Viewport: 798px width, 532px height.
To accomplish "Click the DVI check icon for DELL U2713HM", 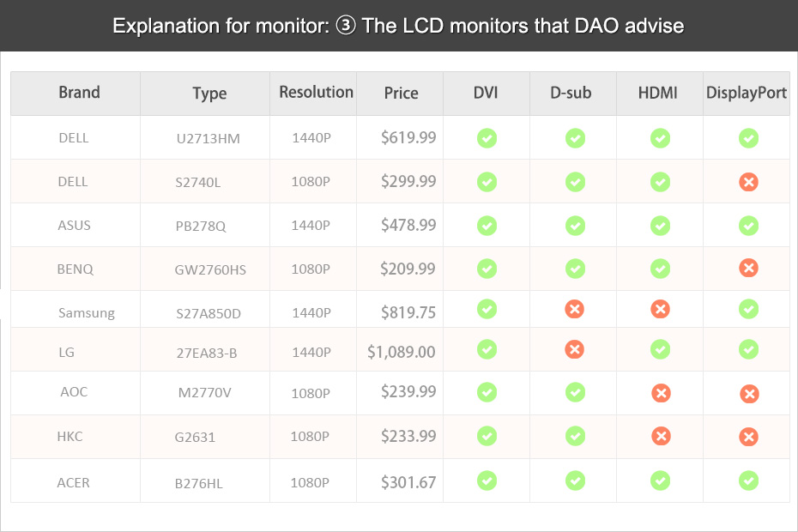I will click(x=487, y=138).
